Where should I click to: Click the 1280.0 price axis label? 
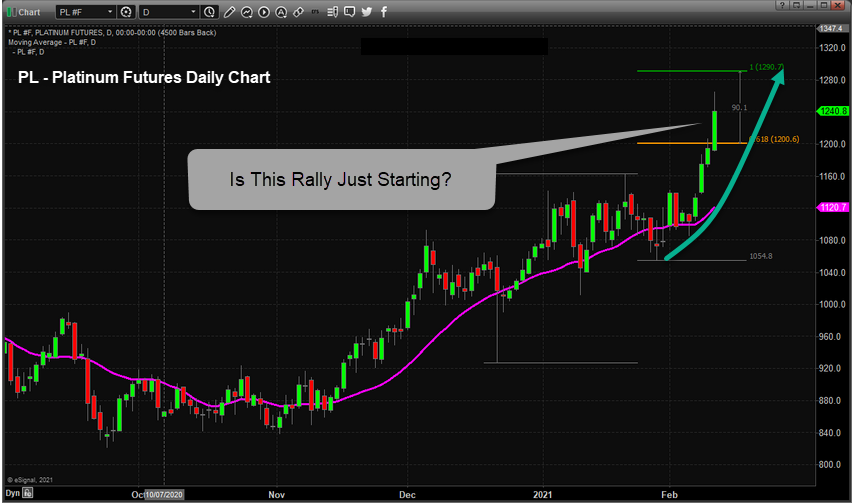coord(832,80)
